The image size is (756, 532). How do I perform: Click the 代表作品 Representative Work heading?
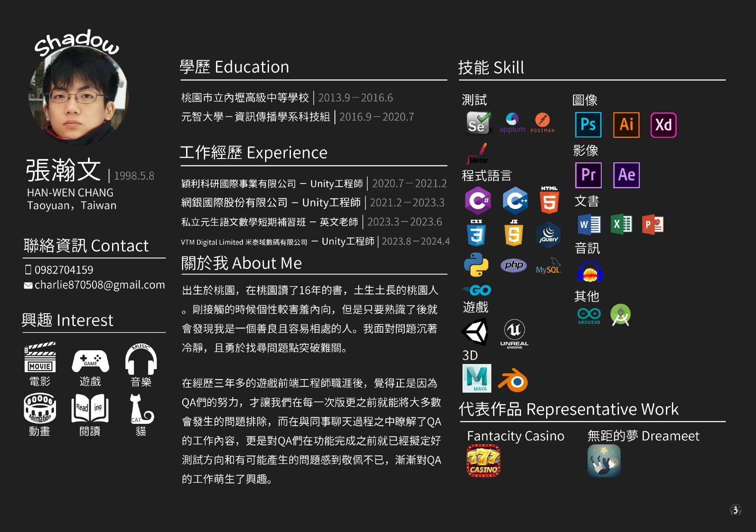[569, 409]
